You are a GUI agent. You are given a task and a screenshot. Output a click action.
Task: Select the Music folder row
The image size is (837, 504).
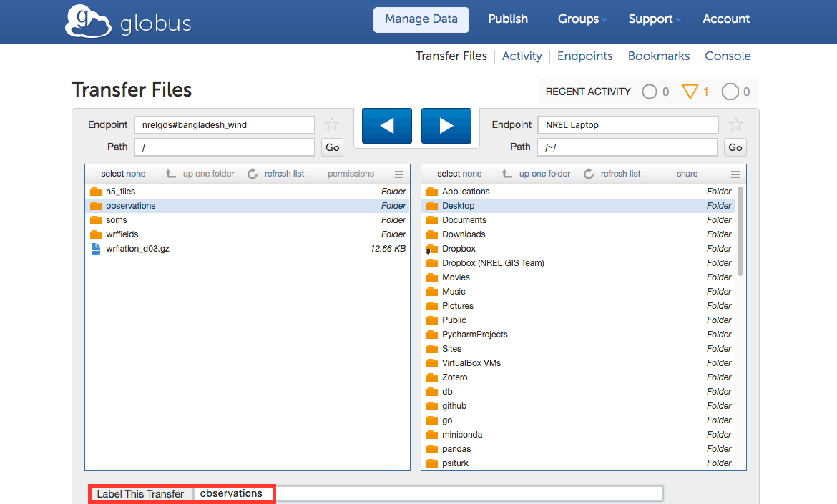coord(579,292)
